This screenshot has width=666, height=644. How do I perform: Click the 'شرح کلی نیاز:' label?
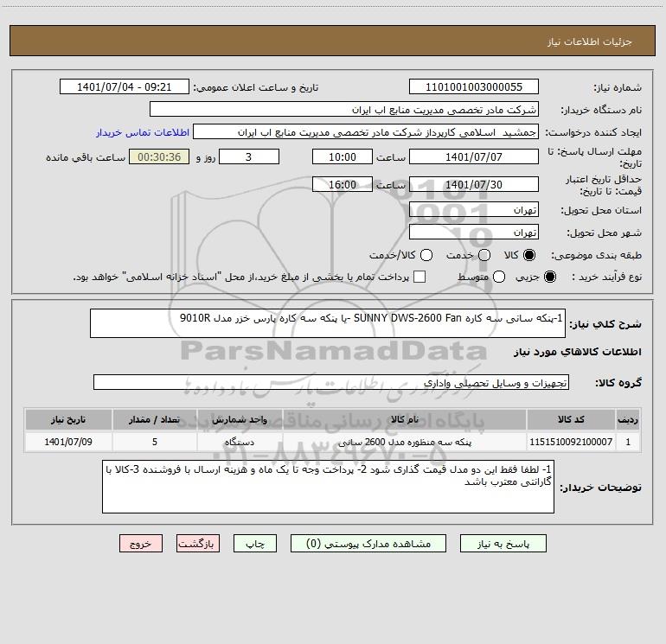pyautogui.click(x=605, y=323)
